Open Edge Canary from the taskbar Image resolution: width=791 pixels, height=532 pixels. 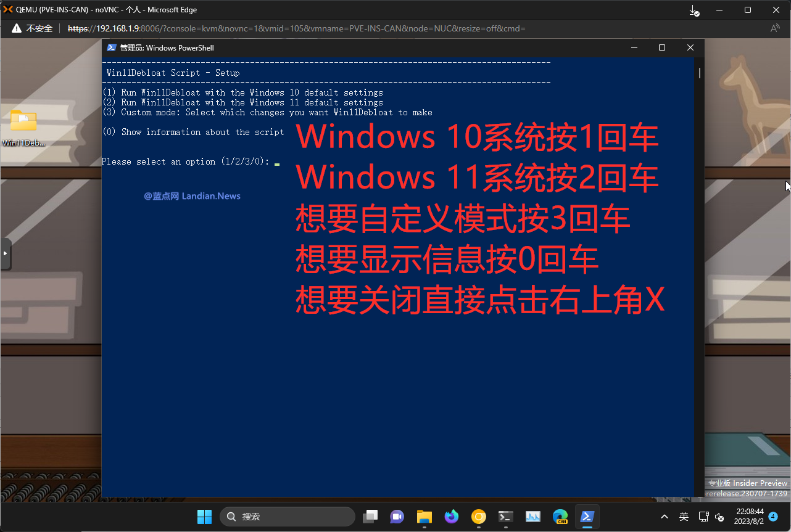click(560, 517)
